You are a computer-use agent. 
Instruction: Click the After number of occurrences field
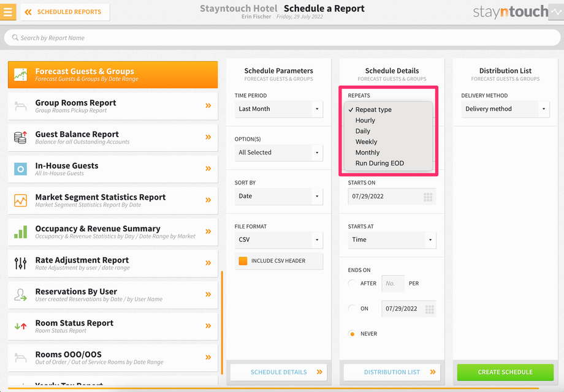393,284
